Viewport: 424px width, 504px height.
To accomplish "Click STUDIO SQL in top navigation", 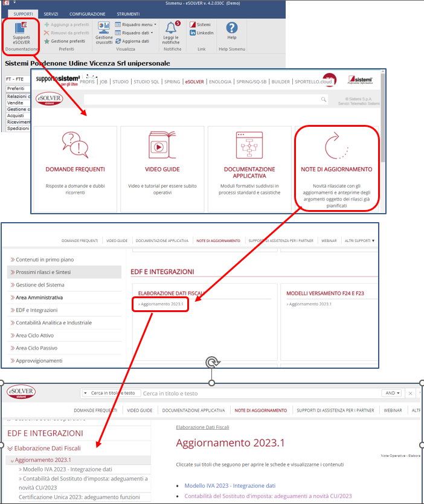I will click(x=146, y=82).
